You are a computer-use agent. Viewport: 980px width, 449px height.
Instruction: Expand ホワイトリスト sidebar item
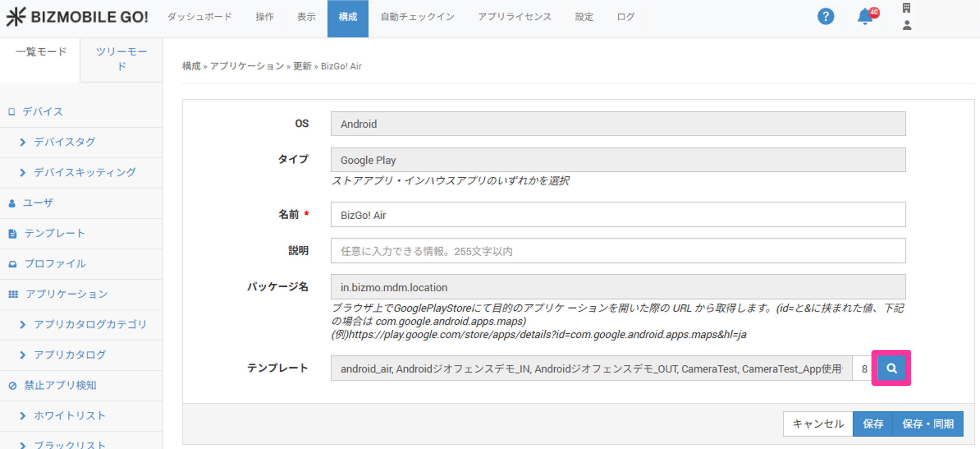tap(69, 415)
